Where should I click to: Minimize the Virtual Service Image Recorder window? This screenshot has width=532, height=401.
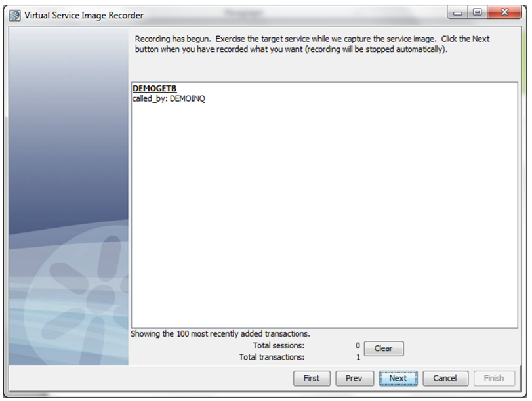pyautogui.click(x=458, y=13)
